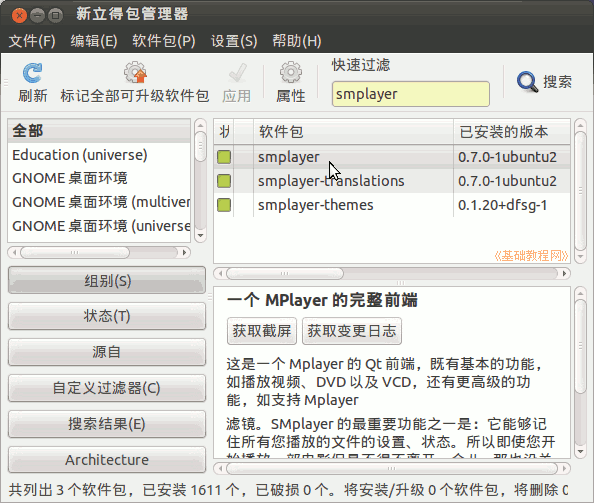Select the 状态(T) filter button
The width and height of the screenshot is (594, 503).
[107, 316]
